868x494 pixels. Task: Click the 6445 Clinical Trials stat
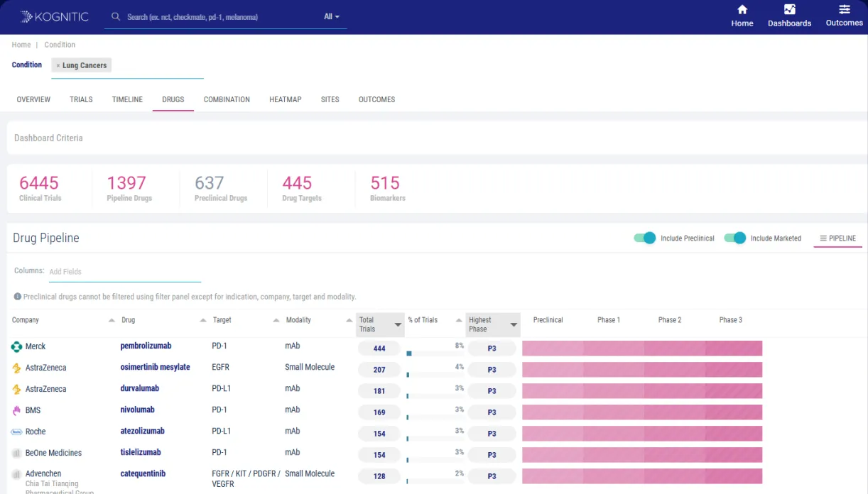point(40,189)
